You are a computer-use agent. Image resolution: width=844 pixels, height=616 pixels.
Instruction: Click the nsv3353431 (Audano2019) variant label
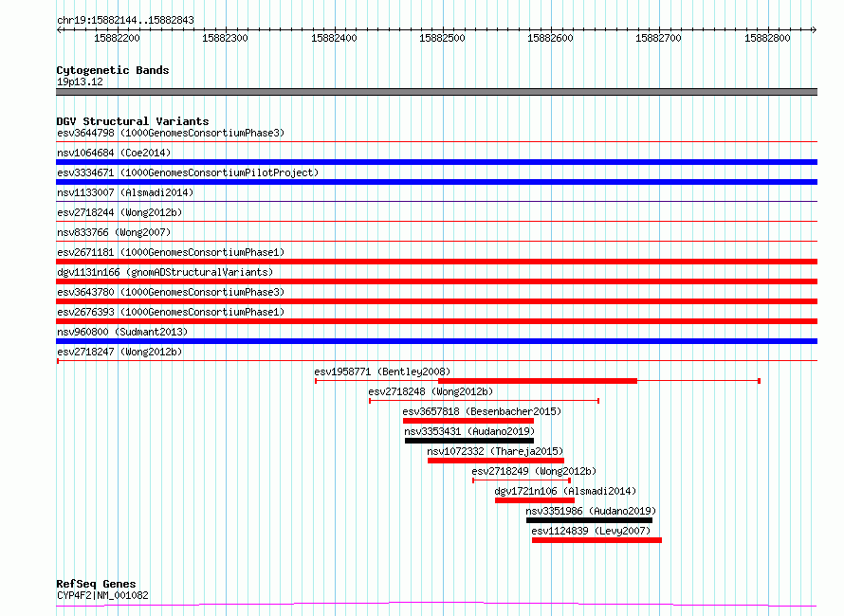pos(469,431)
